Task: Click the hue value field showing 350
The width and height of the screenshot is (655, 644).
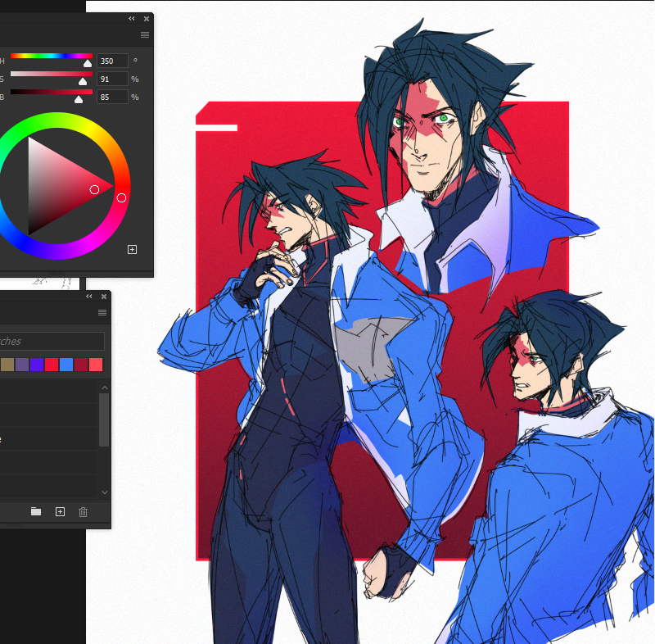Action: coord(112,61)
